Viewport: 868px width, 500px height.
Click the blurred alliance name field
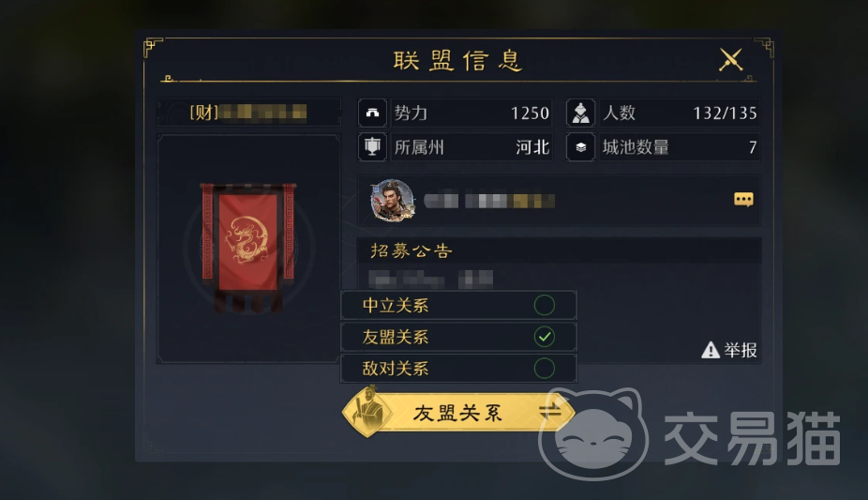pos(248,113)
